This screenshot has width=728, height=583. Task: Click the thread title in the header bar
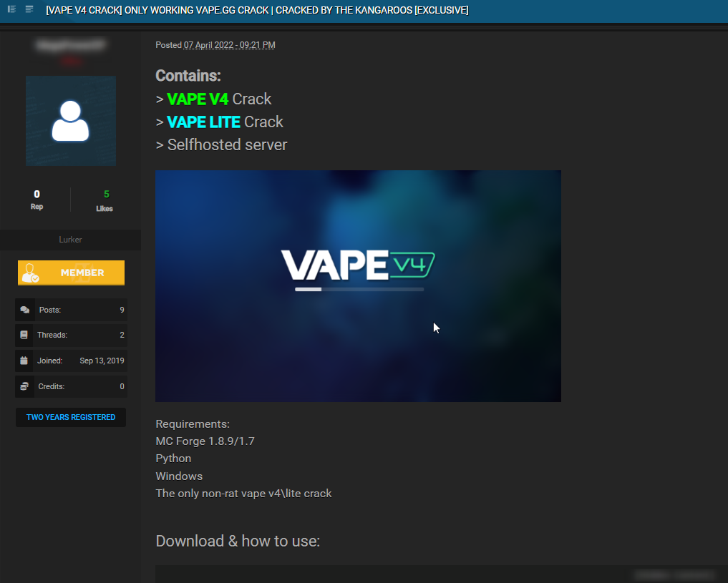click(257, 10)
